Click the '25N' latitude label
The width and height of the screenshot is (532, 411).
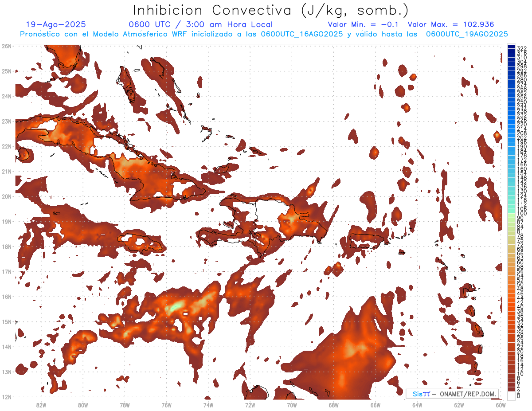(x=7, y=71)
